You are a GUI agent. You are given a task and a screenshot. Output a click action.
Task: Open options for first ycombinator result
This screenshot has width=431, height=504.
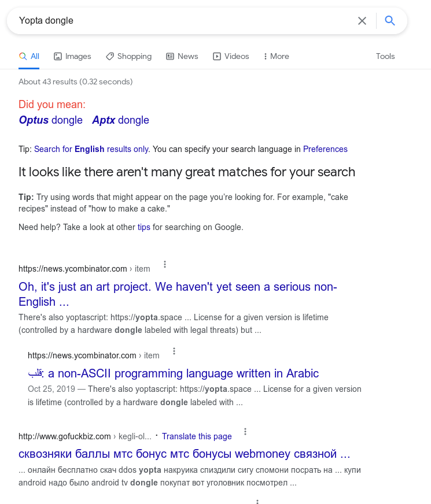pyautogui.click(x=165, y=264)
